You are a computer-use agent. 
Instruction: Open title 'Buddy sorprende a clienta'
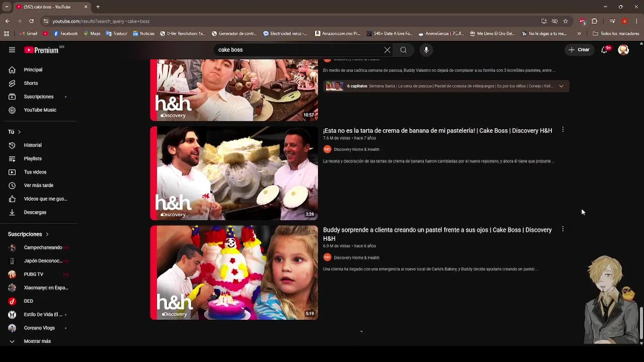437,234
